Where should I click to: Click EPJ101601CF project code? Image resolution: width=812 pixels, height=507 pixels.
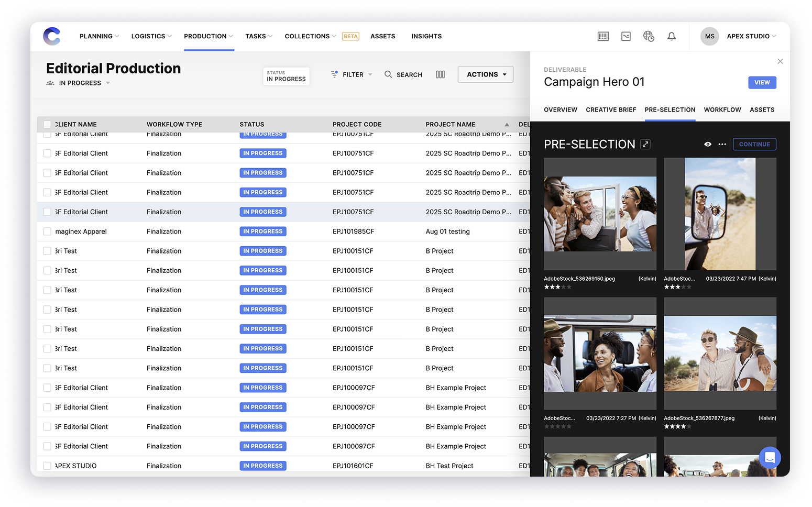click(x=353, y=466)
